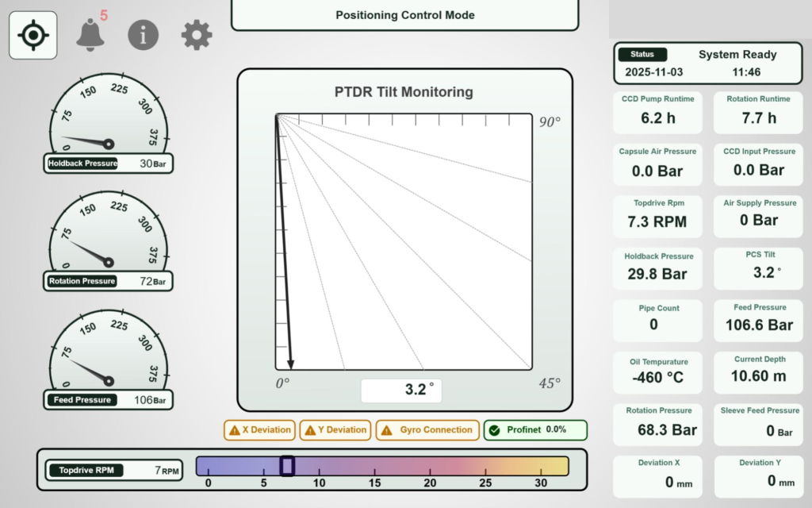The image size is (812, 508).
Task: Select the Rotation Pressure 68.3 Bar card
Action: [657, 425]
